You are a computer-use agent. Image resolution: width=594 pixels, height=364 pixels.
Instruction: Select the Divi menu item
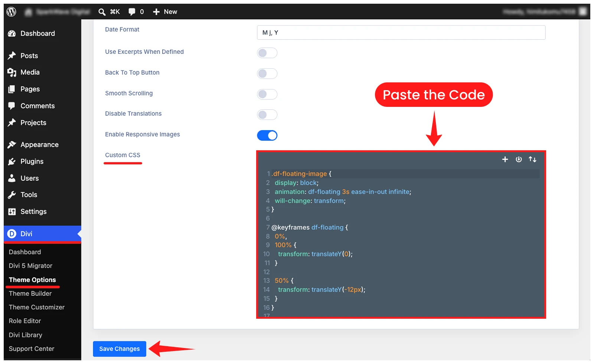[42, 234]
